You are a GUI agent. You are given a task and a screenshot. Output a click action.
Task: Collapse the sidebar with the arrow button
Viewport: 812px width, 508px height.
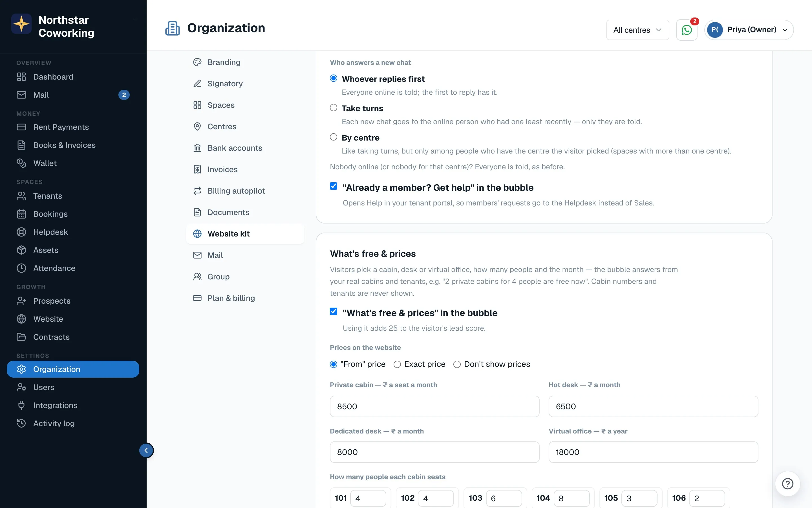(x=146, y=450)
